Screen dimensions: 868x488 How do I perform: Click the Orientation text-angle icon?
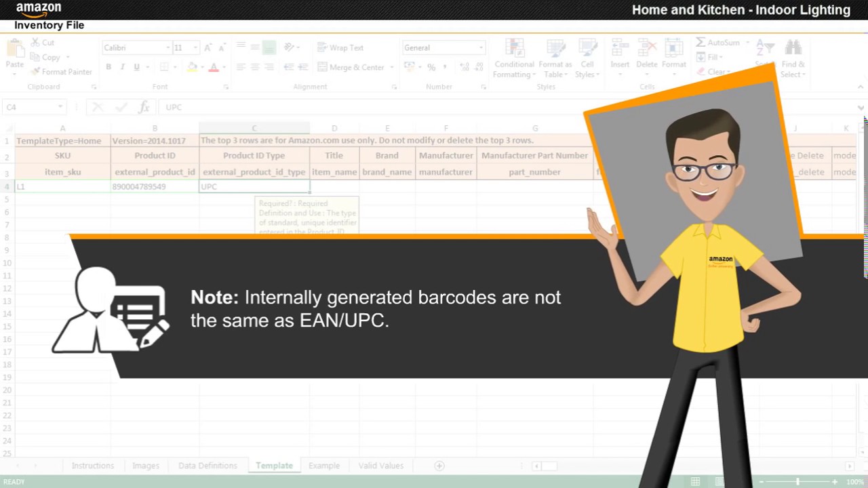(x=290, y=47)
